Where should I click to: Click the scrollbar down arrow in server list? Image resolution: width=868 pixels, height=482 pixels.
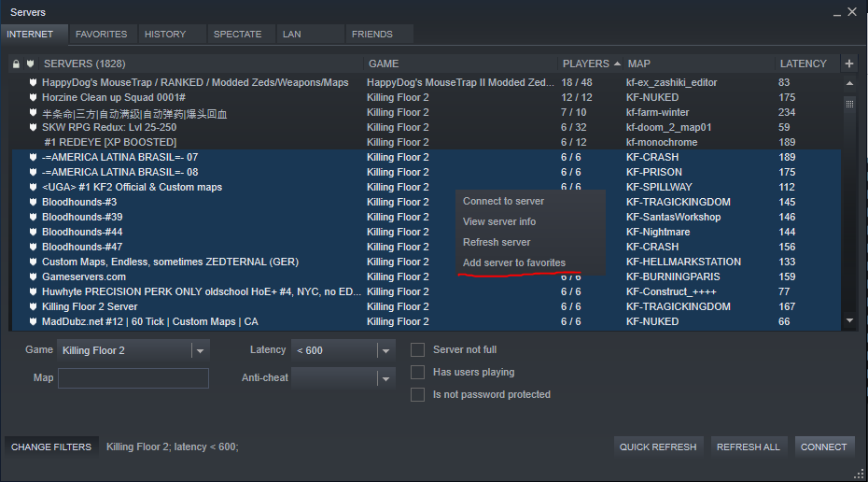pyautogui.click(x=849, y=320)
